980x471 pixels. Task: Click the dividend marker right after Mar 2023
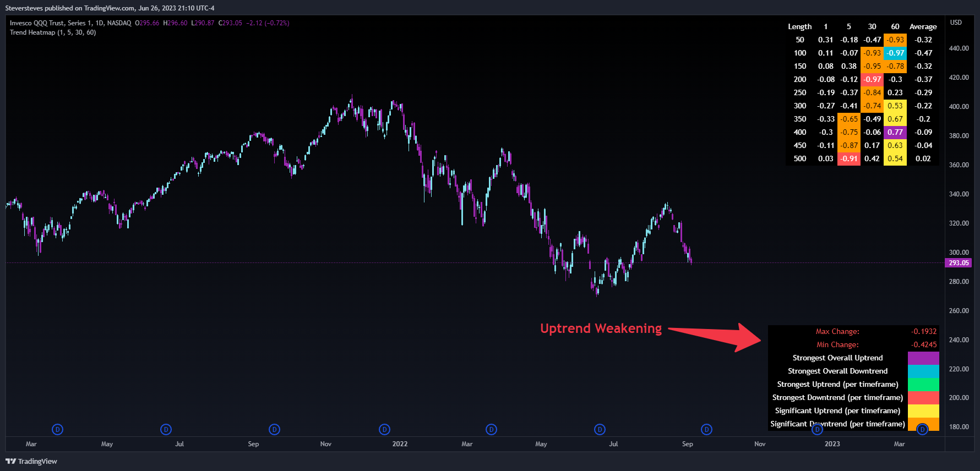pos(922,429)
